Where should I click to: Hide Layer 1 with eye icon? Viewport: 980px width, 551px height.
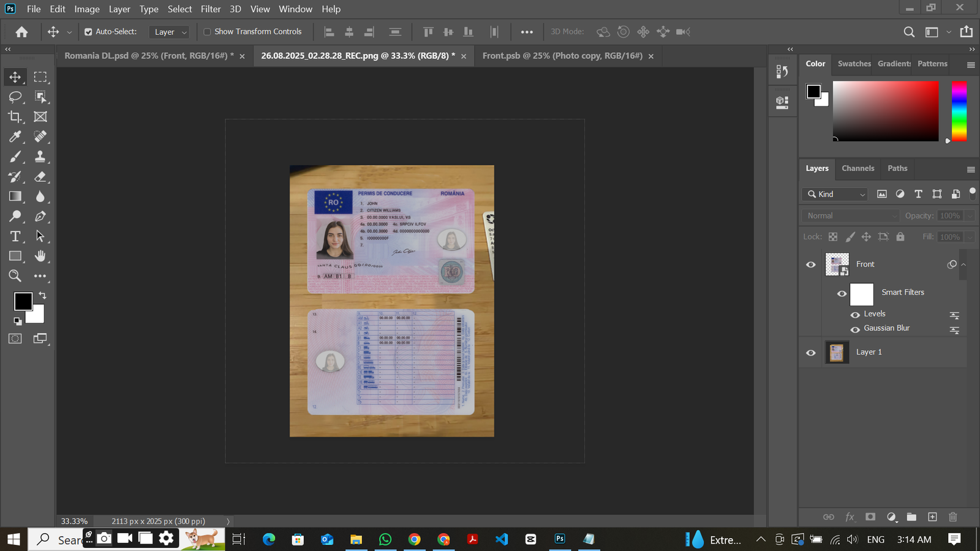pyautogui.click(x=811, y=353)
